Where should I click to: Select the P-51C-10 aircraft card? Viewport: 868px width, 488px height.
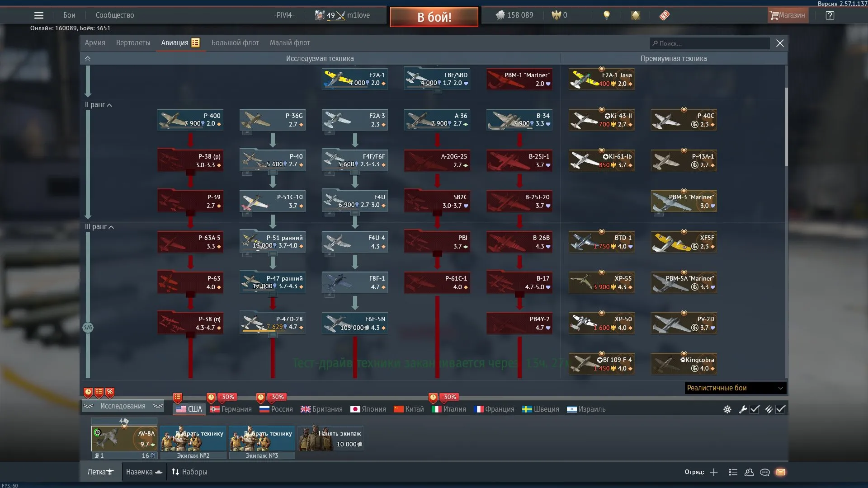pyautogui.click(x=273, y=201)
